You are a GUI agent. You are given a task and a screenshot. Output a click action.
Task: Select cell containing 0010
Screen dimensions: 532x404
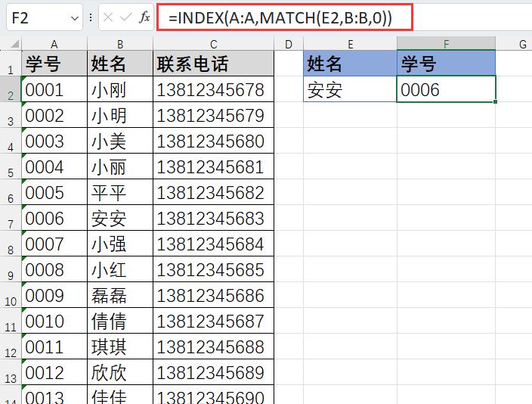[x=54, y=321]
